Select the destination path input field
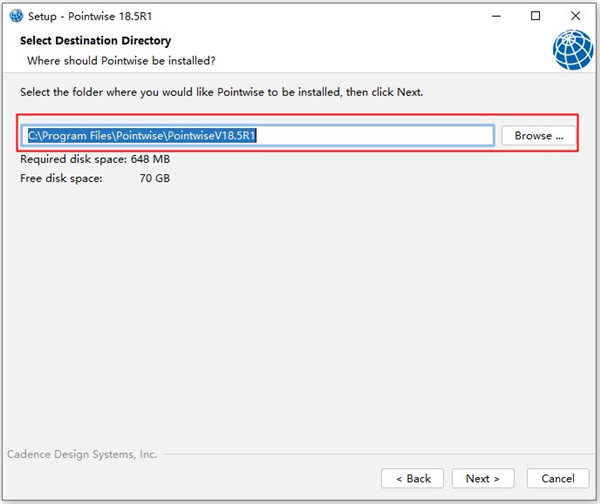The image size is (600, 504). 258,135
